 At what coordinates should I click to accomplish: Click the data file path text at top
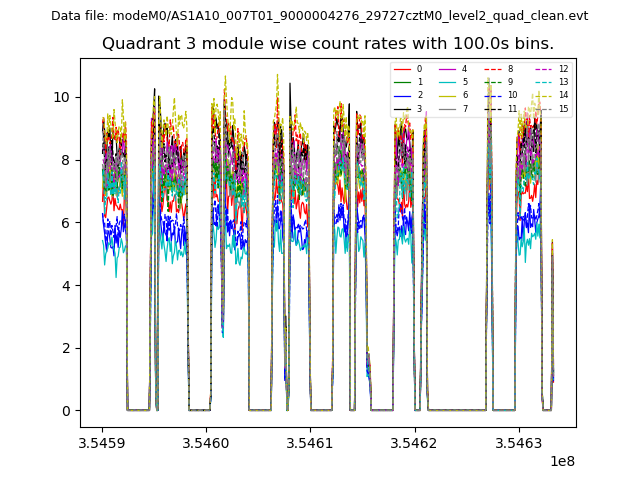[319, 16]
